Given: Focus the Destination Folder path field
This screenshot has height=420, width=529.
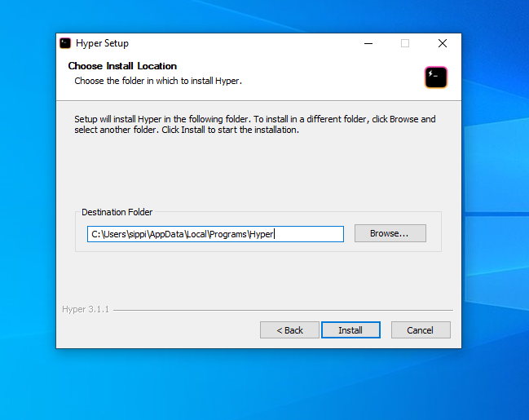Looking at the screenshot, I should point(215,234).
